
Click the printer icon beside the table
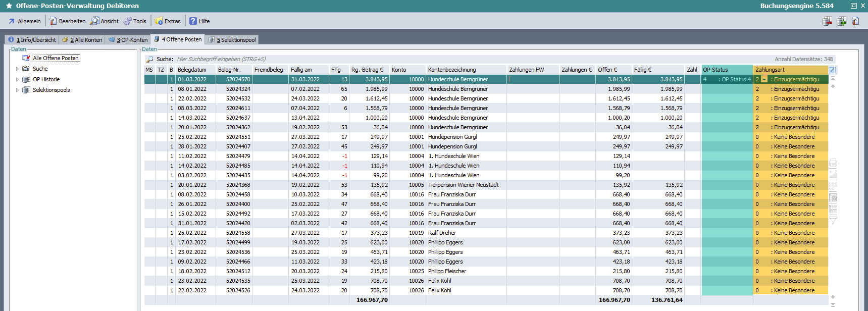[x=833, y=163]
